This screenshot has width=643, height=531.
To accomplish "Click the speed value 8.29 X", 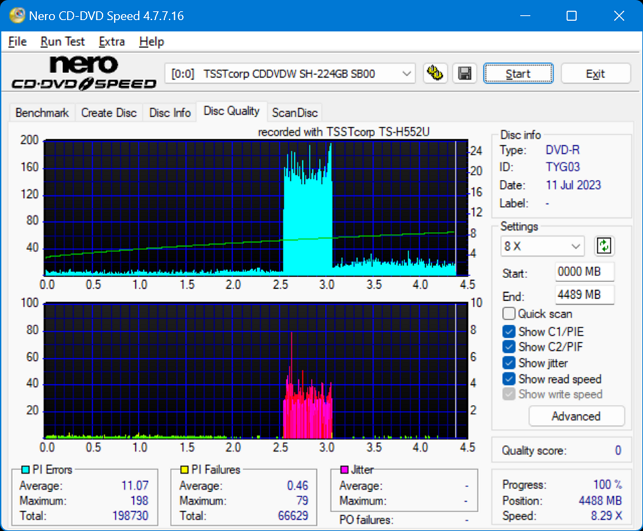I will [x=606, y=515].
